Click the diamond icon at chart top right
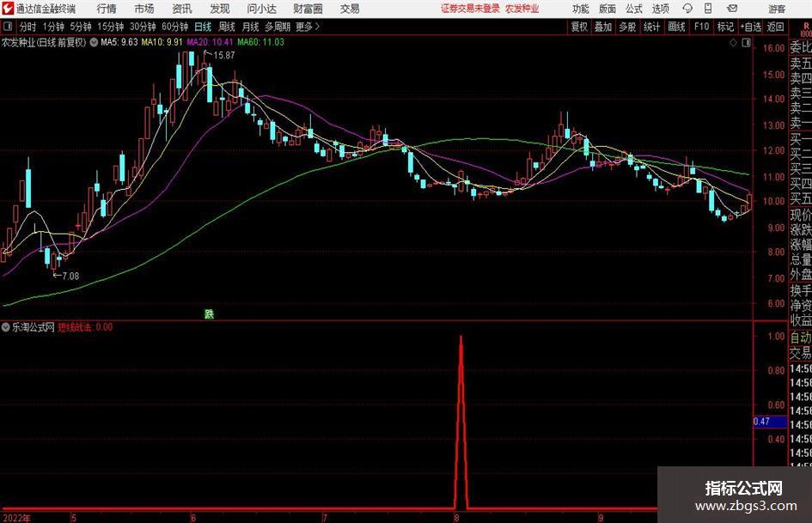 tap(733, 43)
